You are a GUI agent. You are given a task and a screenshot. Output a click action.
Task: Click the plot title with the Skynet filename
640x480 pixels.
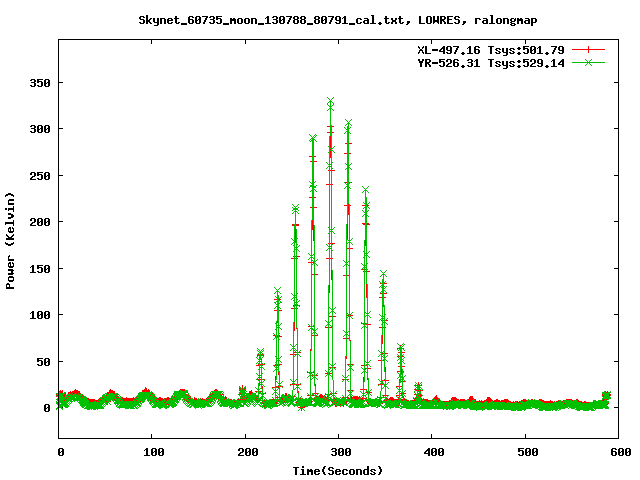pos(320,19)
